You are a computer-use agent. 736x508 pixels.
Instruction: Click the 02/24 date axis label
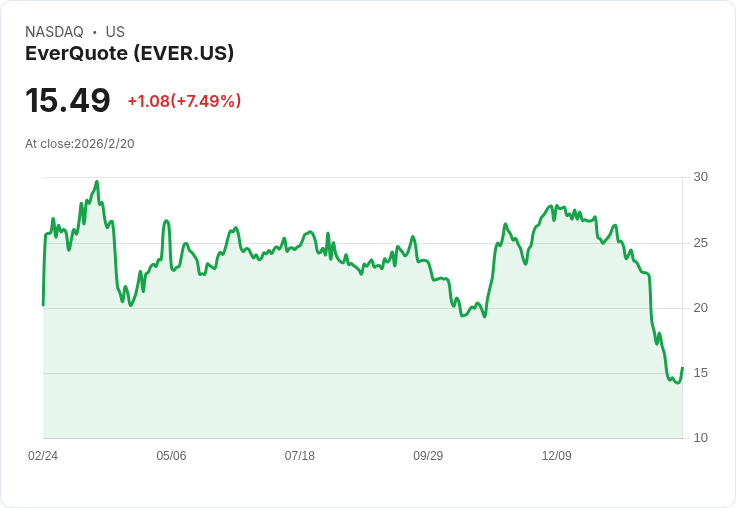coord(43,455)
